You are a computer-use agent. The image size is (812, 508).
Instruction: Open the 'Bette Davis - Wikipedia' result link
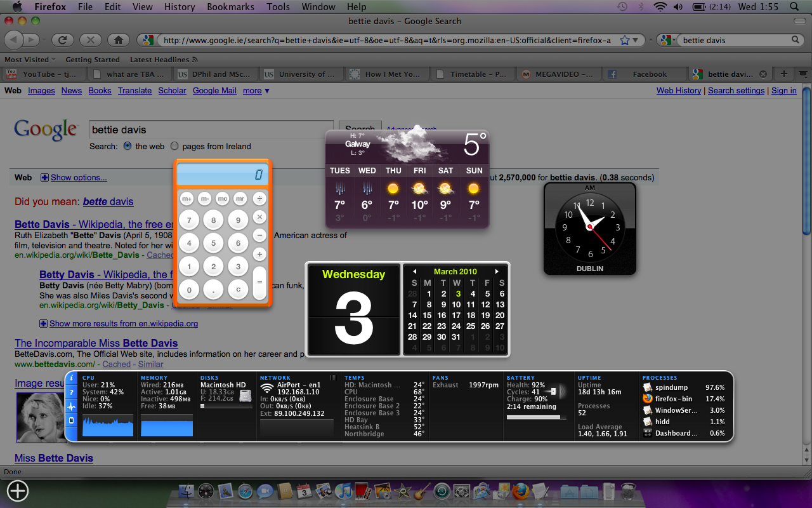94,224
